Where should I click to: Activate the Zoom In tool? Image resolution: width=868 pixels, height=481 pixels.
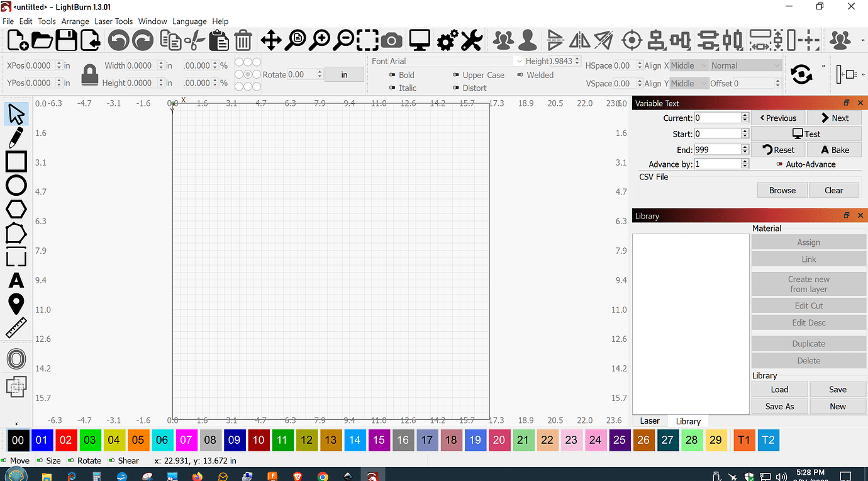[x=320, y=40]
